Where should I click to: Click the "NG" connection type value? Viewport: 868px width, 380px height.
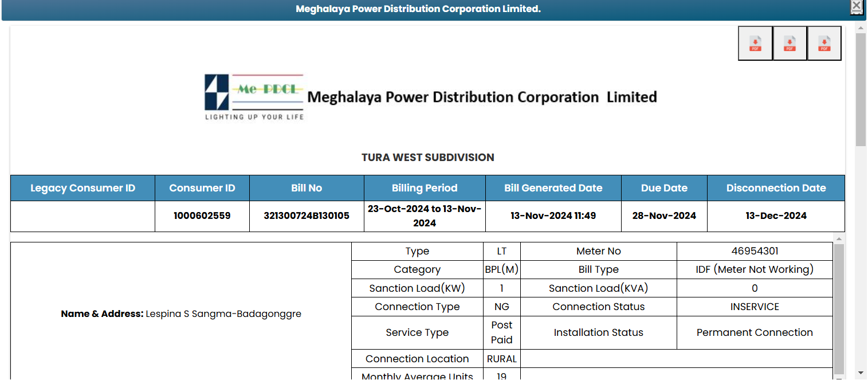tap(502, 307)
